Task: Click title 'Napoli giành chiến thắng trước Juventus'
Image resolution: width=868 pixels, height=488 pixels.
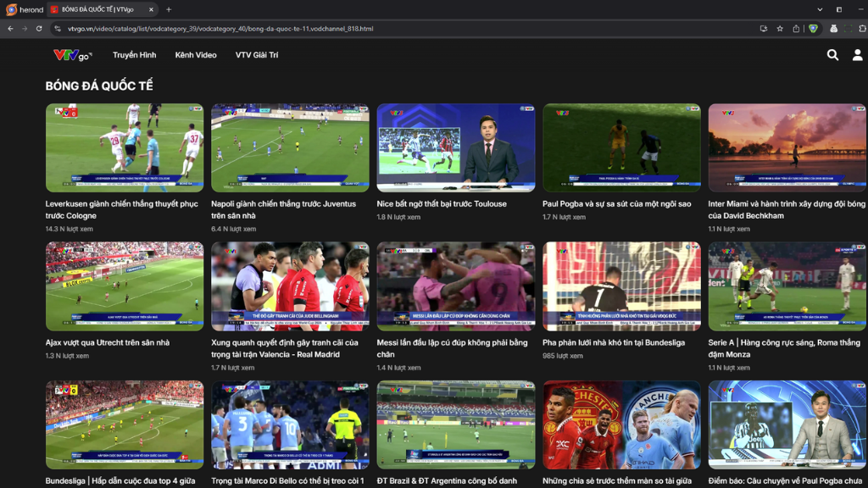Action: tap(283, 210)
